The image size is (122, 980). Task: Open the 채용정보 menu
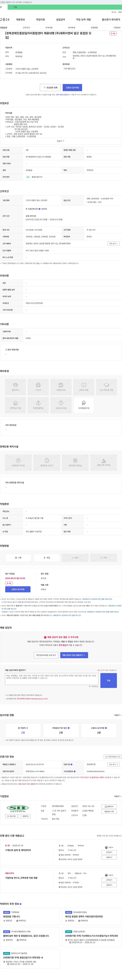coord(20,19)
